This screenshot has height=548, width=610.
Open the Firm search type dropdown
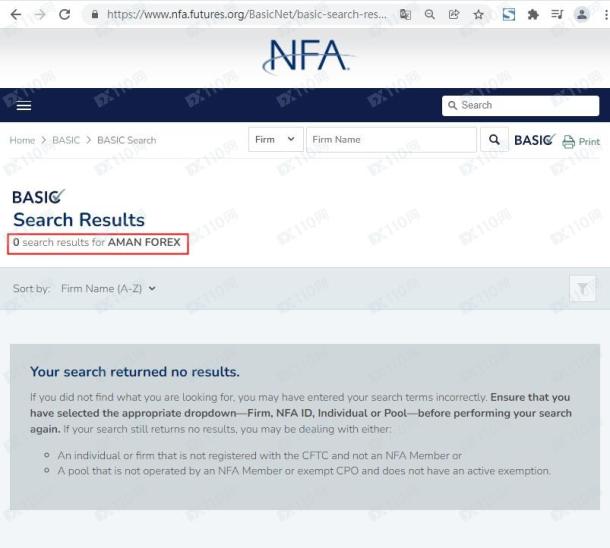pyautogui.click(x=276, y=139)
